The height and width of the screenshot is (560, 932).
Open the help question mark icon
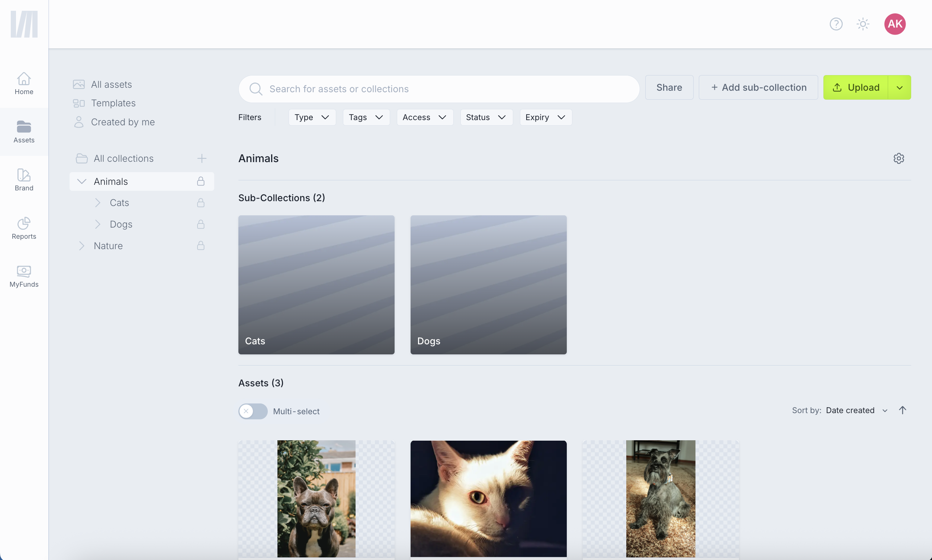click(836, 24)
